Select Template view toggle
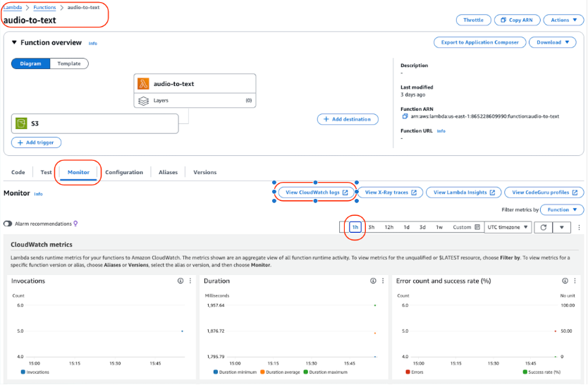Image resolution: width=588 pixels, height=385 pixels. click(69, 63)
